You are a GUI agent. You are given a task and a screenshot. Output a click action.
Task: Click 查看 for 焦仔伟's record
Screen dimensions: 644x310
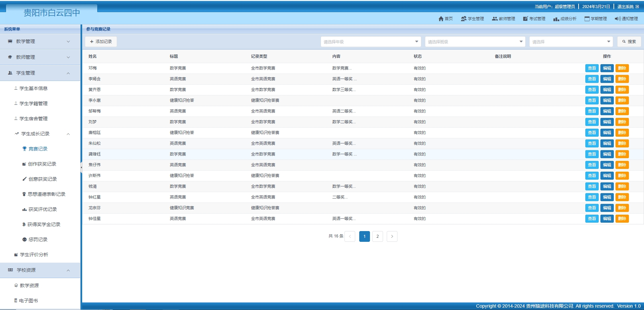[x=592, y=165]
